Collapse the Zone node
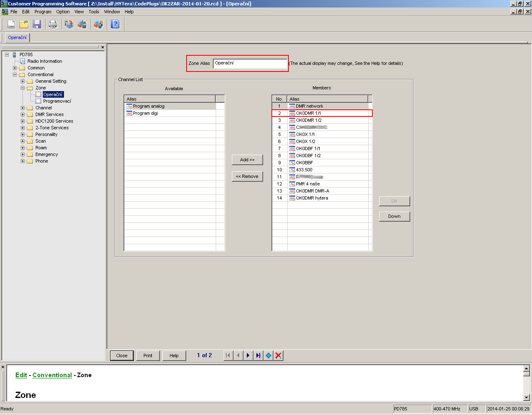The image size is (532, 415). pos(22,88)
